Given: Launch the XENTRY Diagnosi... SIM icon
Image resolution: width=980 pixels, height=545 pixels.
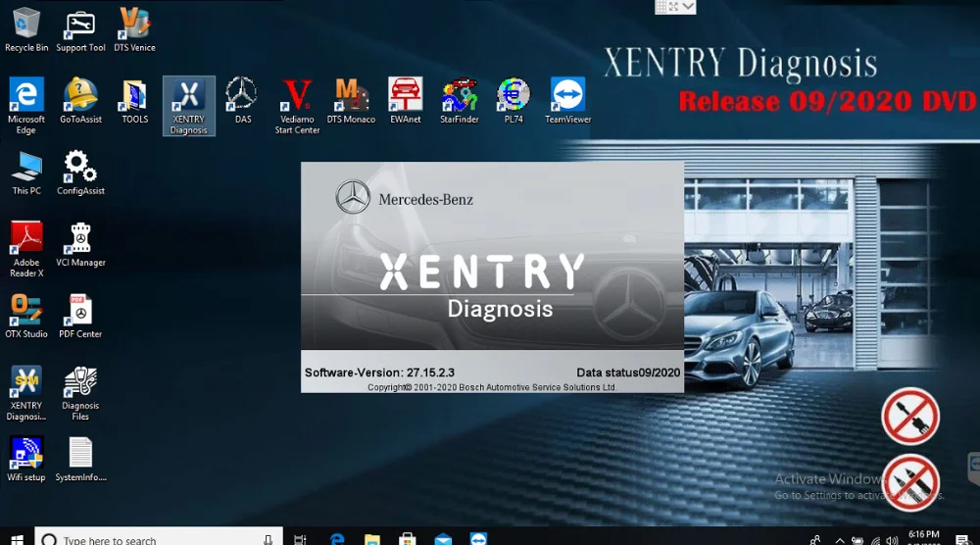Looking at the screenshot, I should point(26,393).
